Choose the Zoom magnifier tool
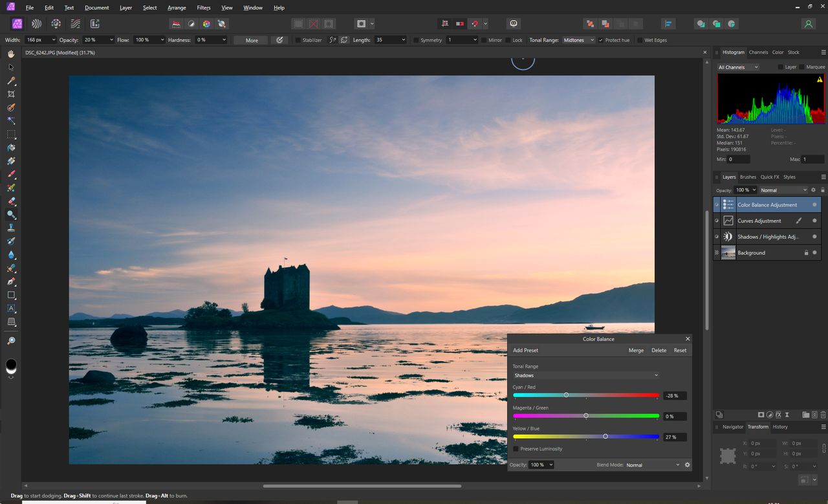Screen dimensions: 828x504 pyautogui.click(x=11, y=340)
